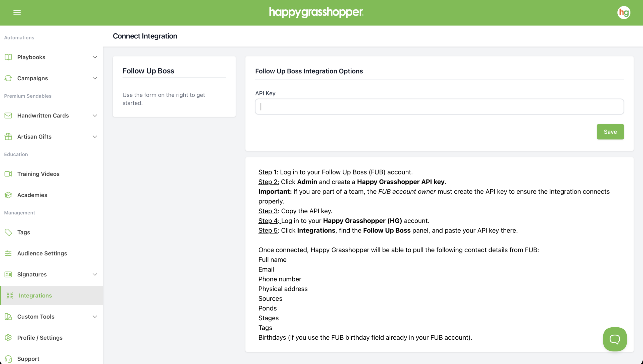Expand the Signatures submenu arrow
The height and width of the screenshot is (364, 643).
[x=95, y=274]
